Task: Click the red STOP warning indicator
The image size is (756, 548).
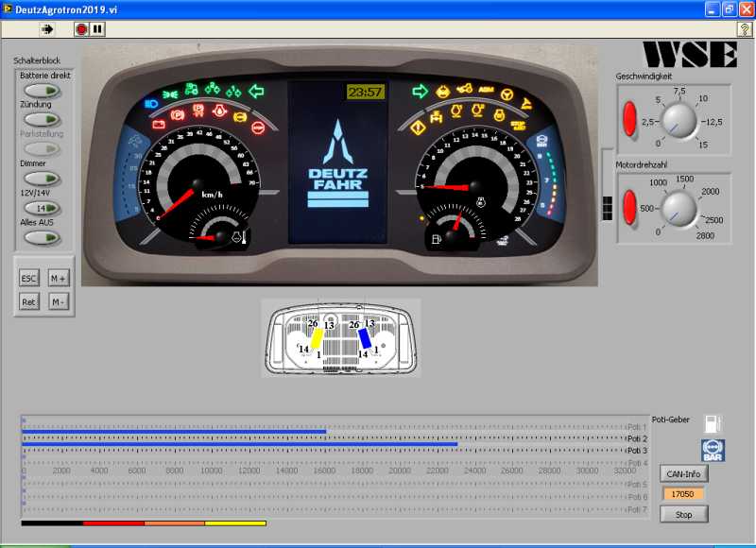Action: pos(258,128)
